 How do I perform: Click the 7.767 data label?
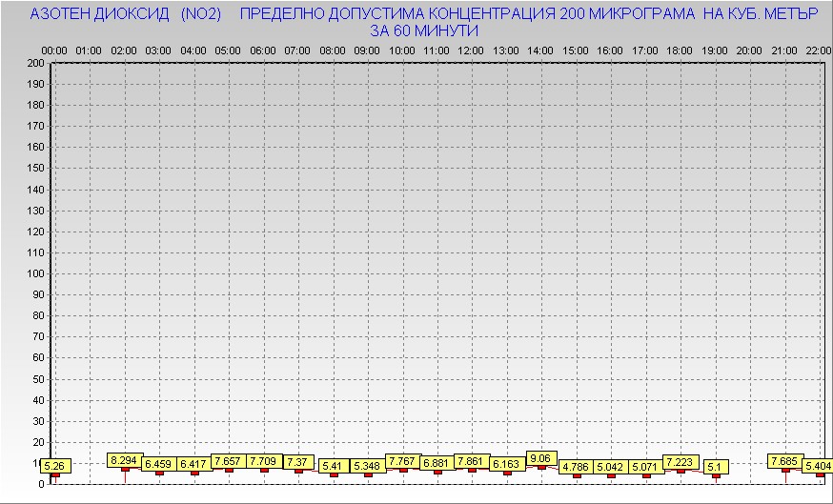click(403, 461)
